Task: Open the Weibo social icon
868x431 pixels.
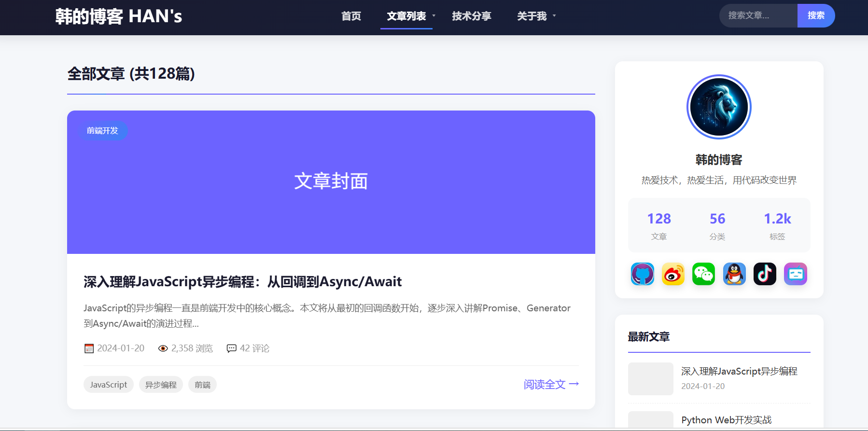Action: (673, 274)
